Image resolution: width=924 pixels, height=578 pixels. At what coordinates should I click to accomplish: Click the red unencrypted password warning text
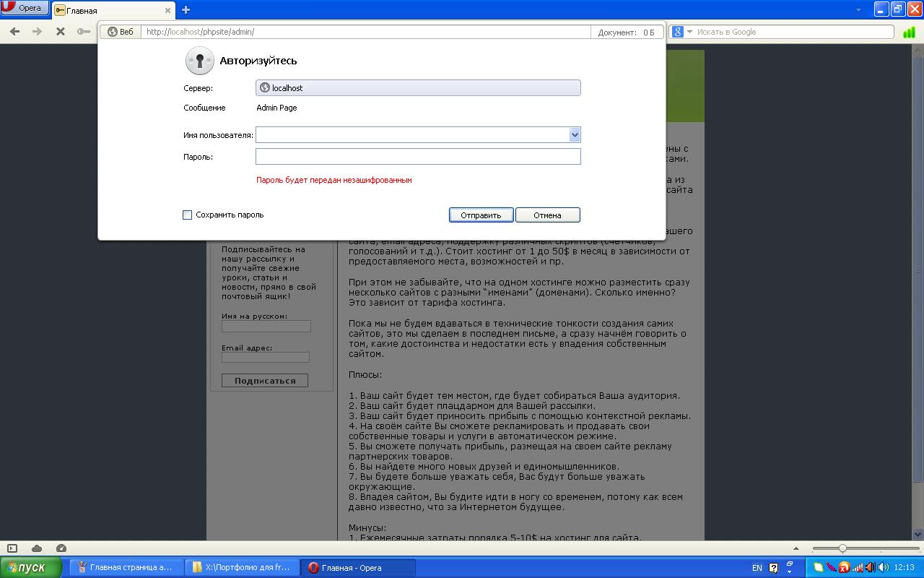pos(334,180)
